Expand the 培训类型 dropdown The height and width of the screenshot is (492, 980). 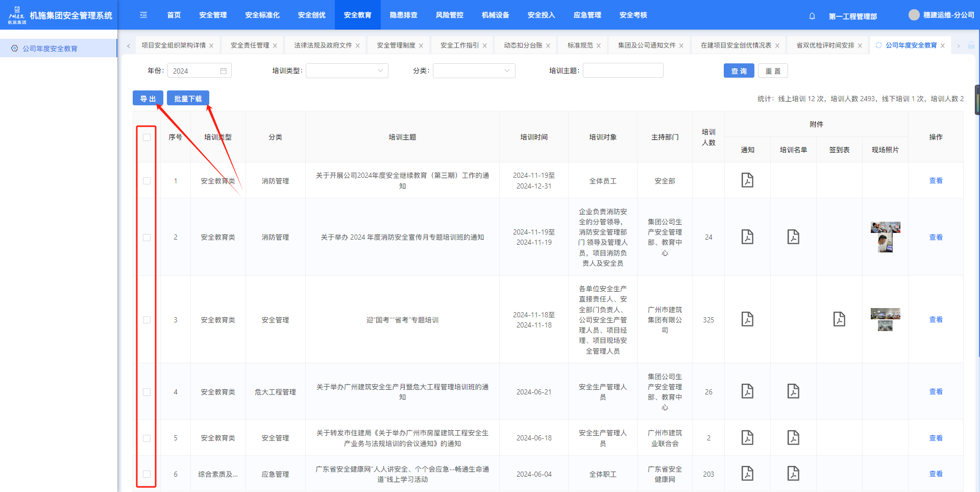[347, 71]
